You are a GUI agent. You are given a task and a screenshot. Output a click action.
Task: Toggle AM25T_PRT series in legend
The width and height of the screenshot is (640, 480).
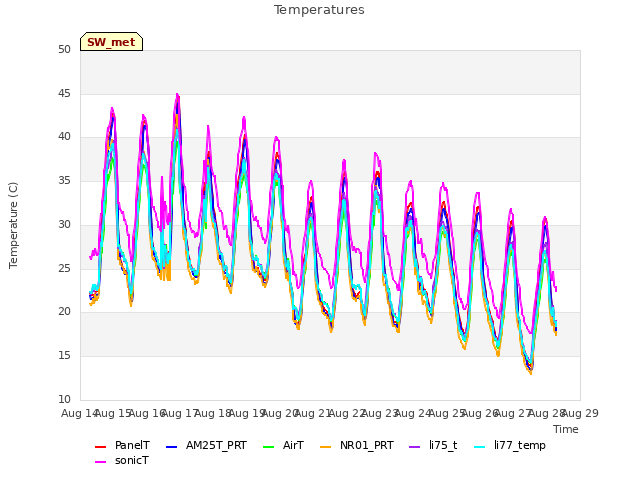point(206,445)
